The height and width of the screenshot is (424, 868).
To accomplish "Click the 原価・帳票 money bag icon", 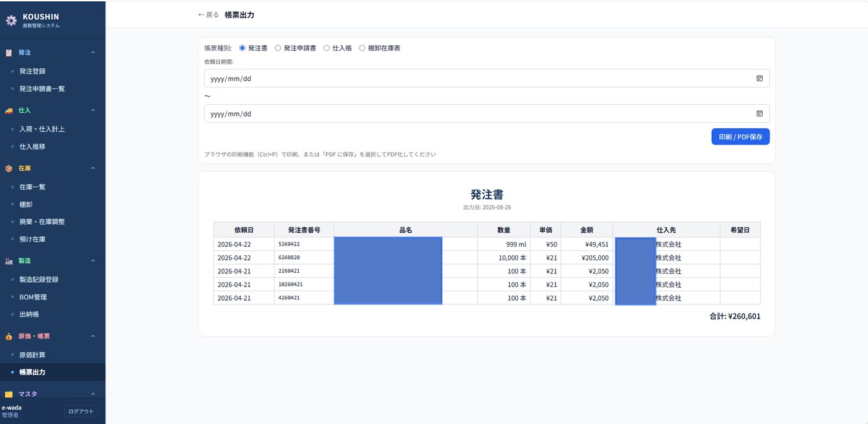I will pyautogui.click(x=9, y=337).
